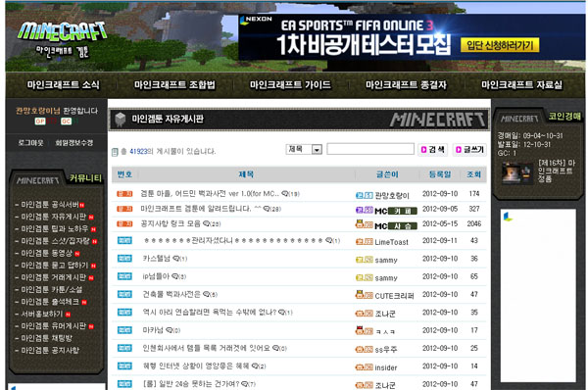Open post 해외 인터넷 상황이

point(196,366)
